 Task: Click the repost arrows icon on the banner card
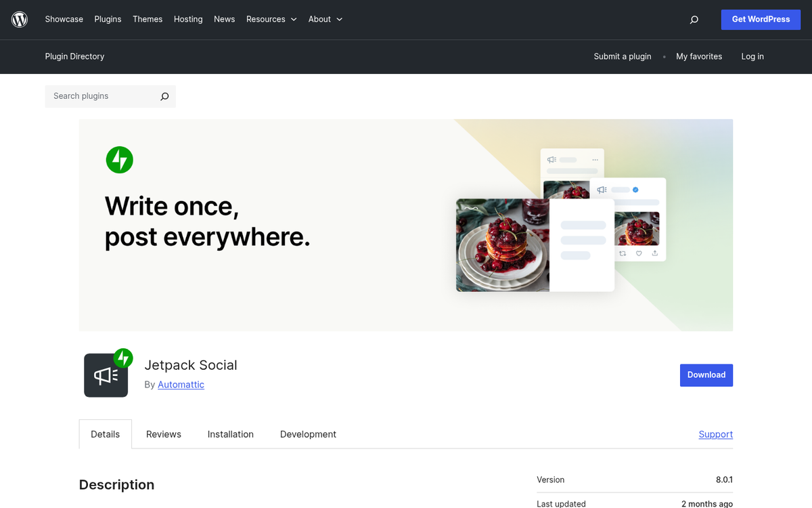[623, 253]
